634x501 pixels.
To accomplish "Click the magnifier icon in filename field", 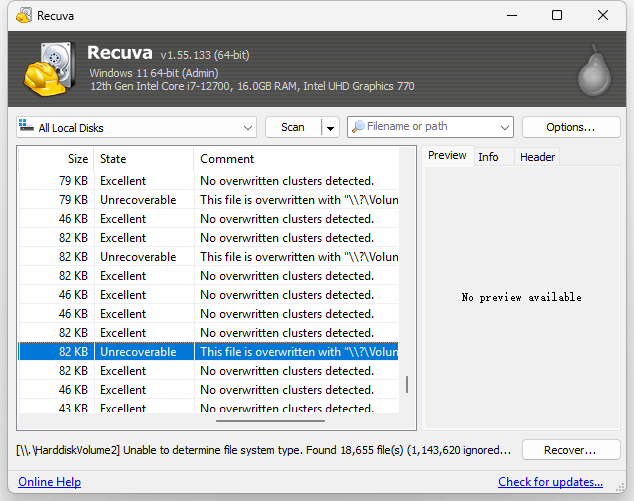I will 358,127.
